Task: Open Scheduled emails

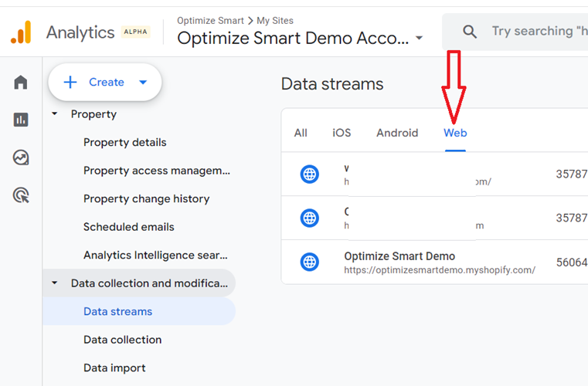Action: click(128, 227)
